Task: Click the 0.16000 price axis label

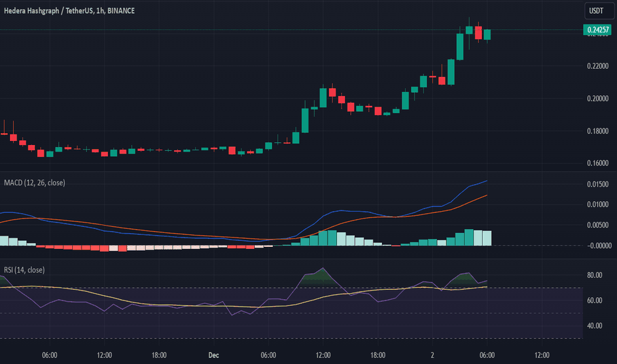Action: coord(598,163)
